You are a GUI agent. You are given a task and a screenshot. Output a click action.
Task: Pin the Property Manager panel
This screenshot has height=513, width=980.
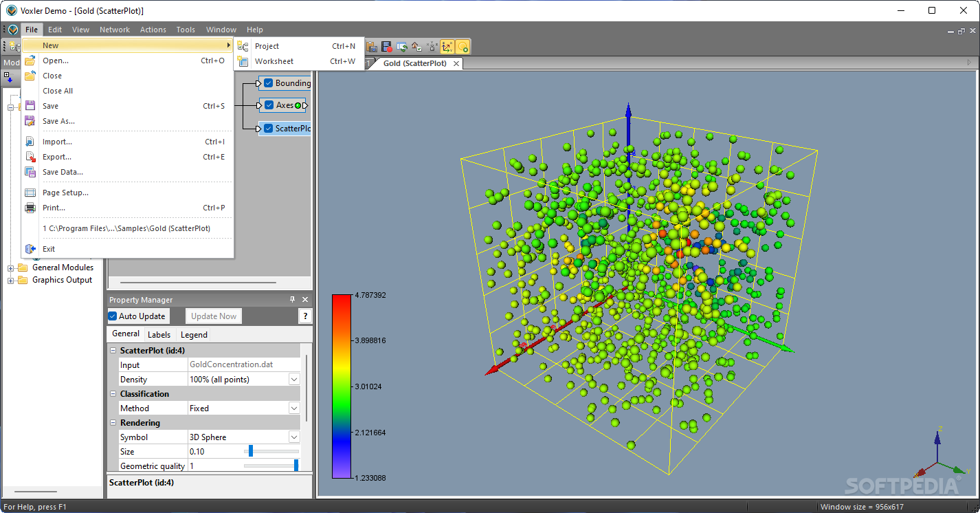pyautogui.click(x=292, y=300)
